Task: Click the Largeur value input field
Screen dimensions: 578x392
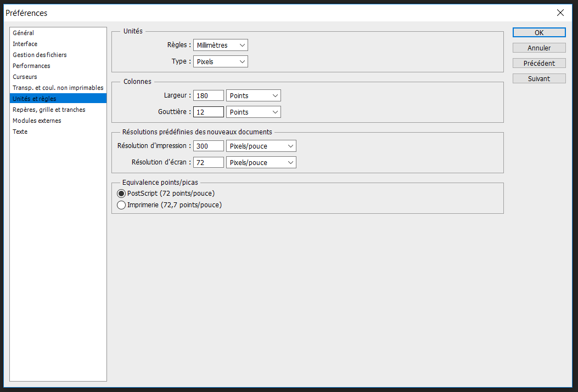Action: pos(208,95)
